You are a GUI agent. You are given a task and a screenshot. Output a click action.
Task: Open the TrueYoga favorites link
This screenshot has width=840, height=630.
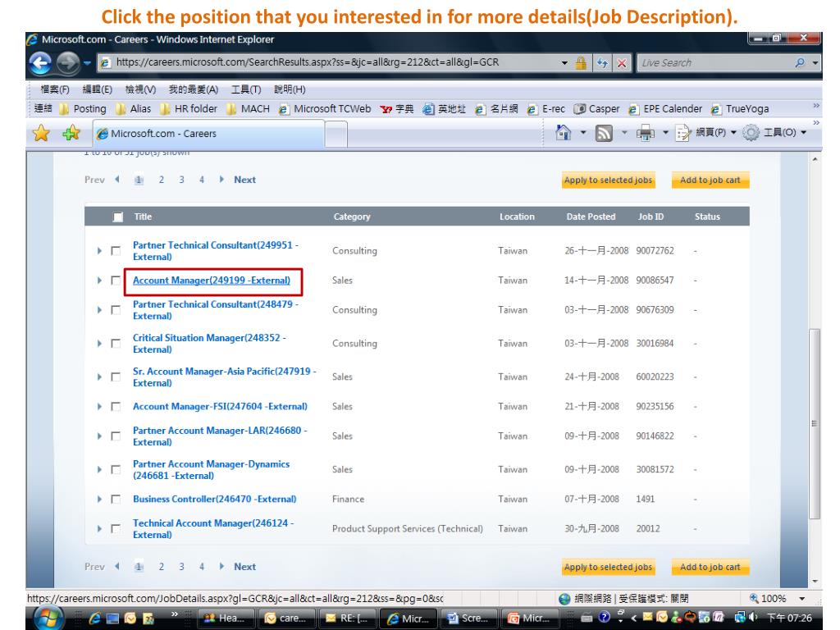click(740, 109)
